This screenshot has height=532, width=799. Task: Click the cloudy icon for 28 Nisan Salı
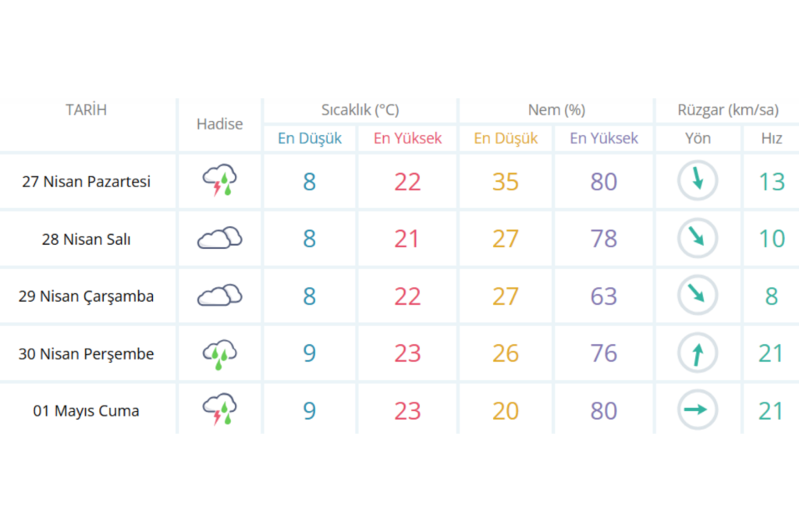(219, 238)
